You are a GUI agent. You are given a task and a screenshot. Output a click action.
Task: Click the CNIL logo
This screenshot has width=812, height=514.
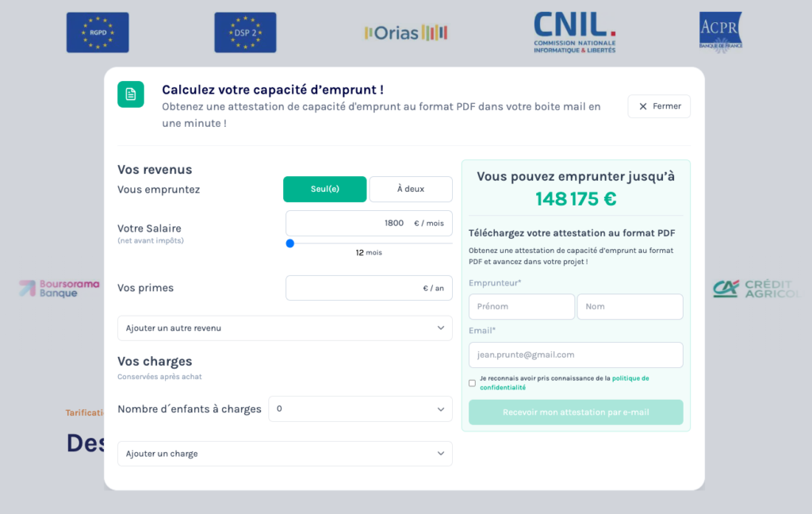575,33
